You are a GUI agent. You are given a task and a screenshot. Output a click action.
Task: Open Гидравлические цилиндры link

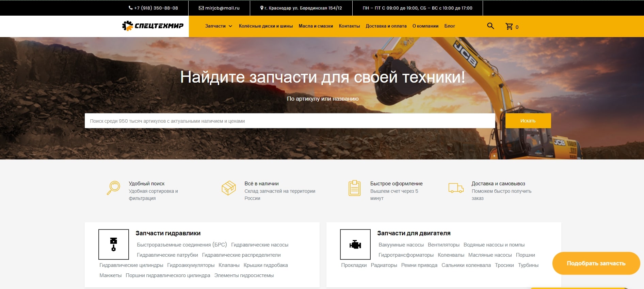pos(131,265)
